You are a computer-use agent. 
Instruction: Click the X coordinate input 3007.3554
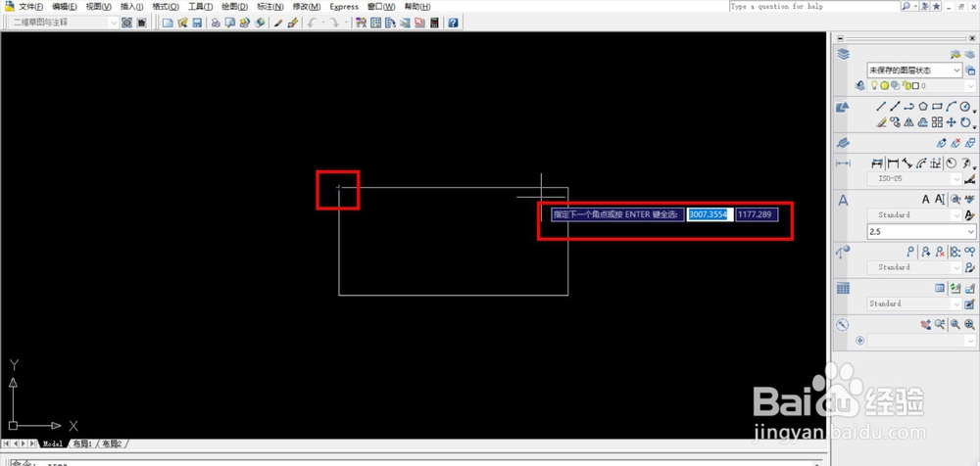[x=709, y=214]
